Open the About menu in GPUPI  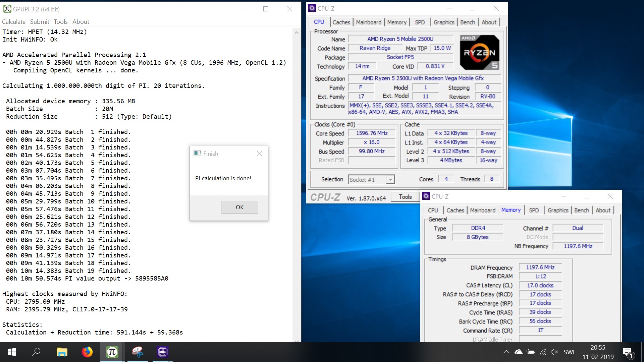click(x=81, y=22)
